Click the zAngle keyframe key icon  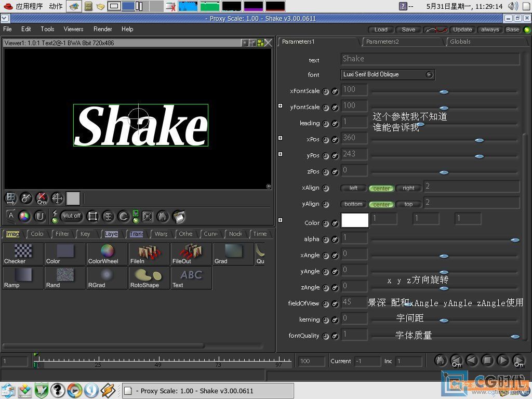pos(335,288)
